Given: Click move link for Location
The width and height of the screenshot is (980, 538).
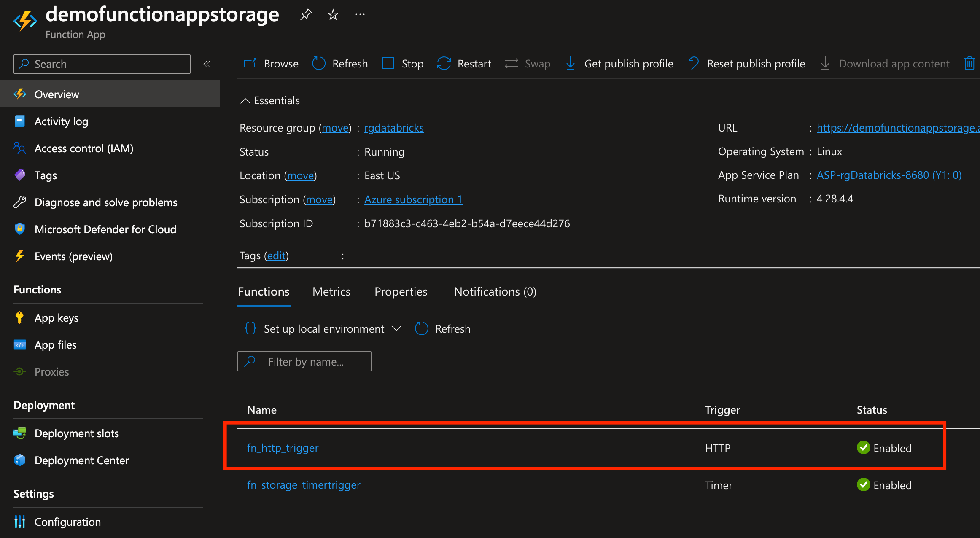Looking at the screenshot, I should [301, 175].
